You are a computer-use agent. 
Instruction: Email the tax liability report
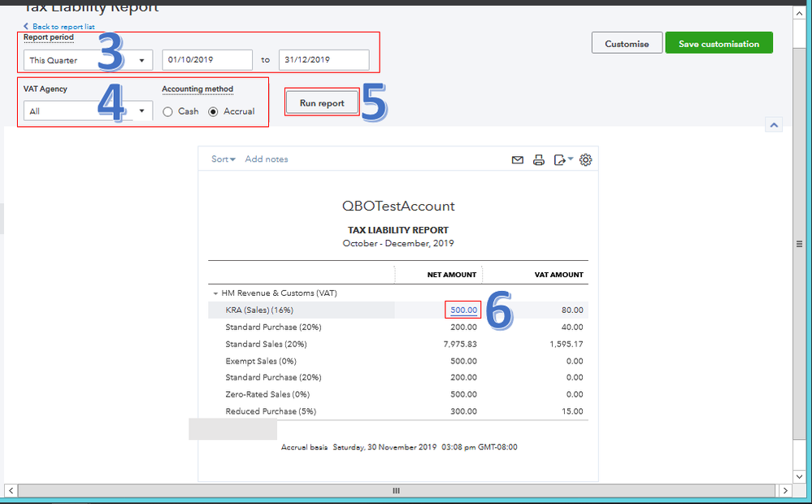[x=517, y=160]
